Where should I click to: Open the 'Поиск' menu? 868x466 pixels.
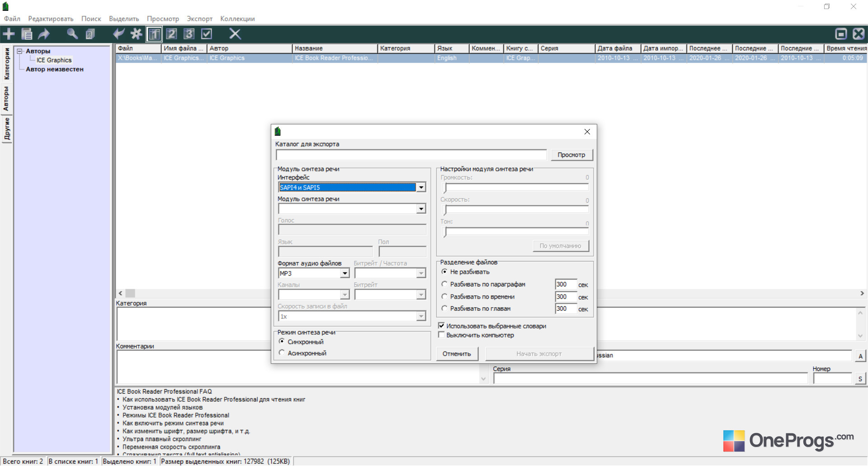click(91, 19)
